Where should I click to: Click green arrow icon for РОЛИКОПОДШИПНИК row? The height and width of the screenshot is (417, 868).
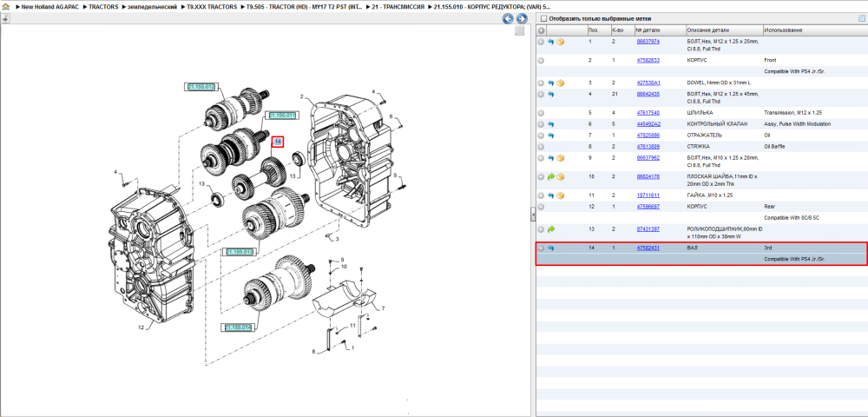point(551,228)
